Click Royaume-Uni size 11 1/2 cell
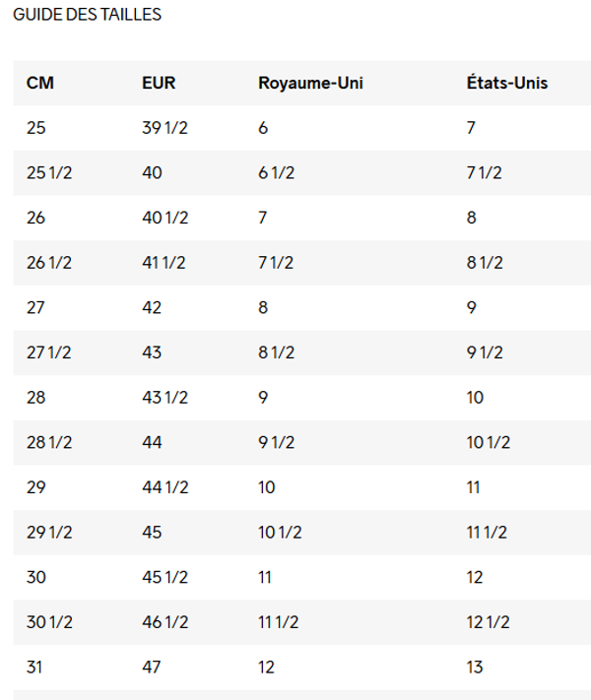 [279, 622]
